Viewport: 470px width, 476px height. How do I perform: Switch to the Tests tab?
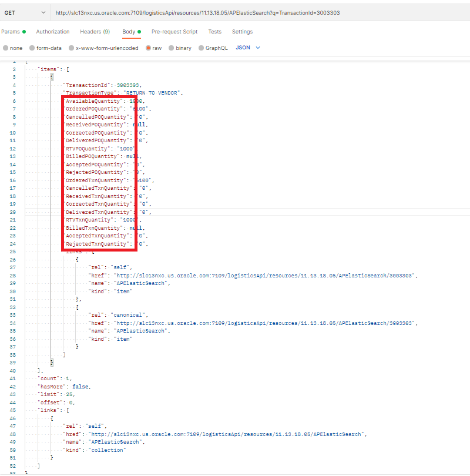coord(215,32)
